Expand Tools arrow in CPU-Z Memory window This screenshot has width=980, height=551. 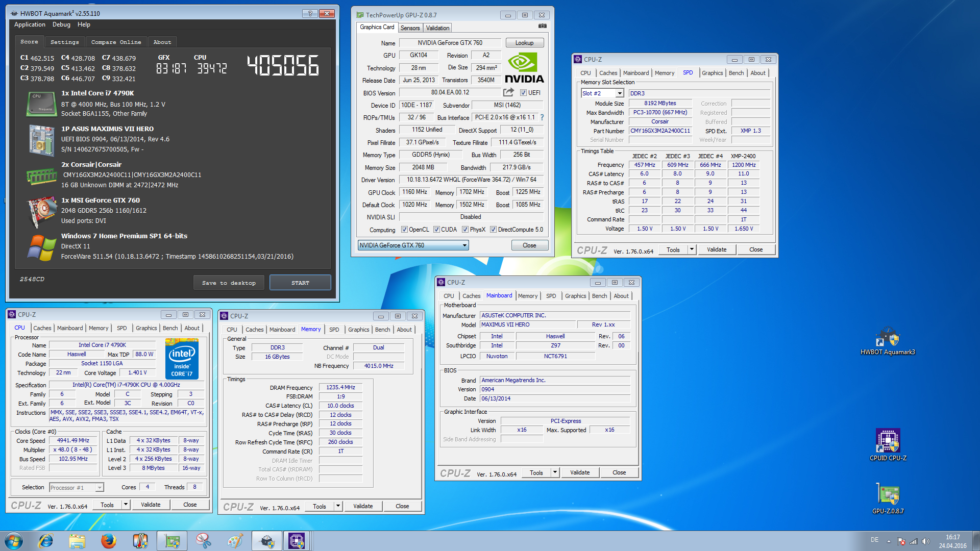[x=338, y=506]
